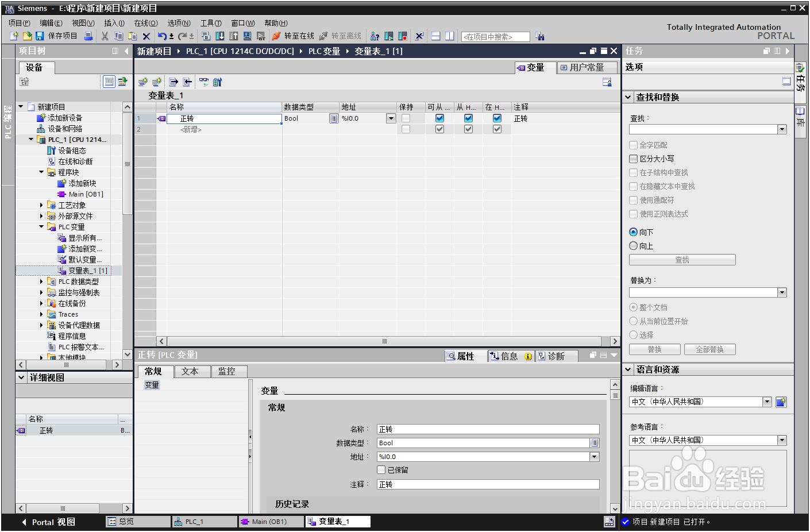Click the Copy icon in toolbar

click(118, 36)
